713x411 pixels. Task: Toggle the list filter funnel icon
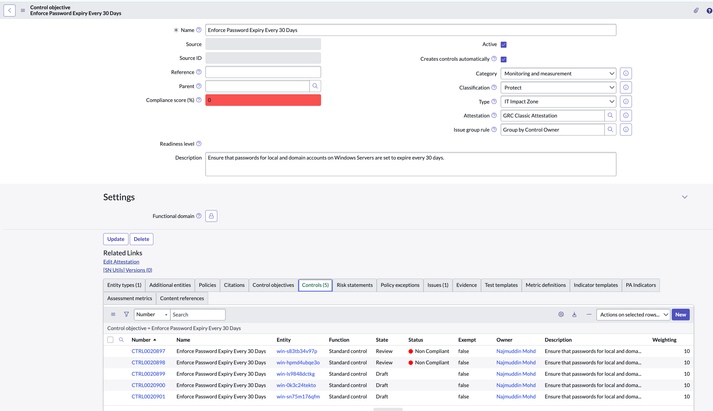[x=126, y=314]
